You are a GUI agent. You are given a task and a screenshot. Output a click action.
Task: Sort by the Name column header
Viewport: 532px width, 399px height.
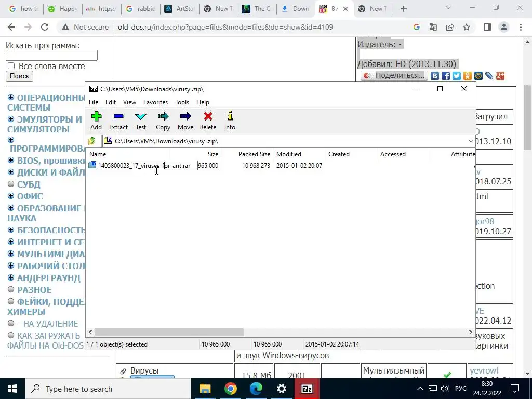pyautogui.click(x=128, y=154)
